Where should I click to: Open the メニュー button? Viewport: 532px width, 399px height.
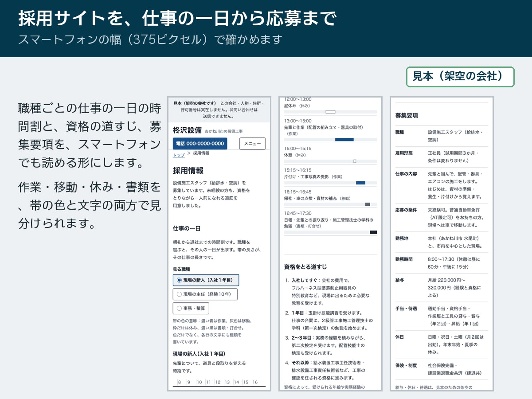coord(252,144)
